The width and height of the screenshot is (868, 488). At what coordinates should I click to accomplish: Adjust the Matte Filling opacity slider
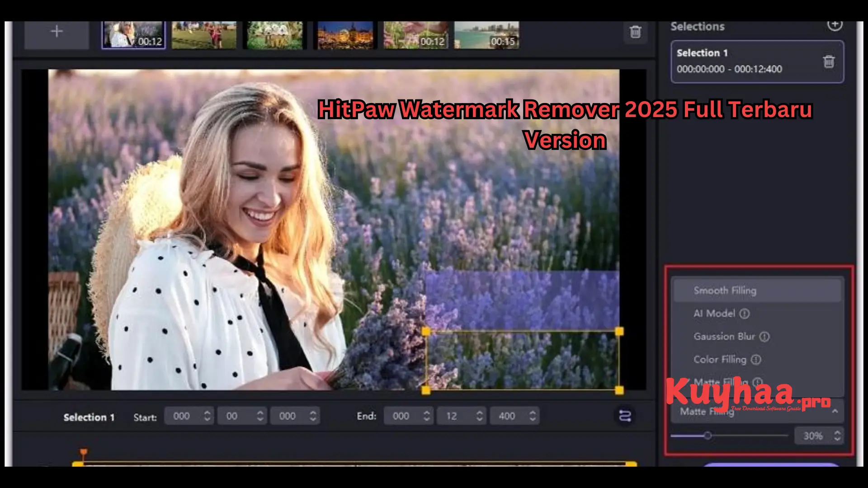tap(708, 435)
